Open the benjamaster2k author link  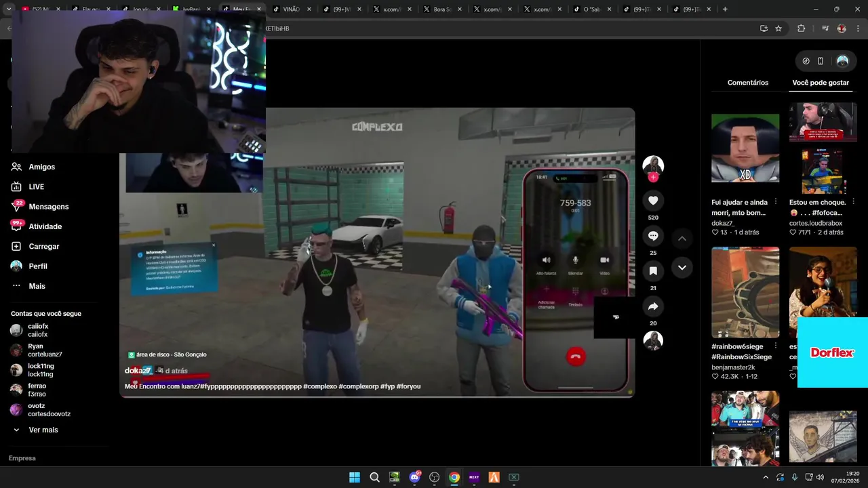tap(733, 367)
